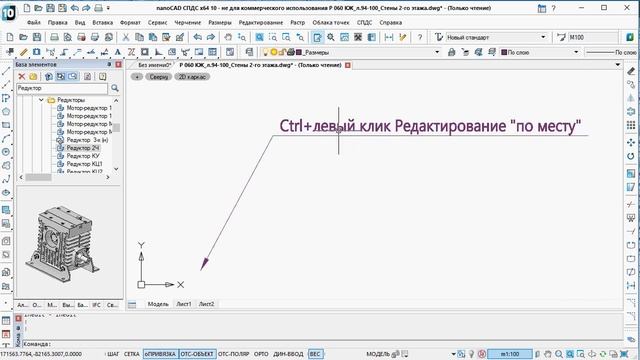Toggle ВЕС lineweight display in status bar
This screenshot has width=640, height=360.
(x=315, y=354)
